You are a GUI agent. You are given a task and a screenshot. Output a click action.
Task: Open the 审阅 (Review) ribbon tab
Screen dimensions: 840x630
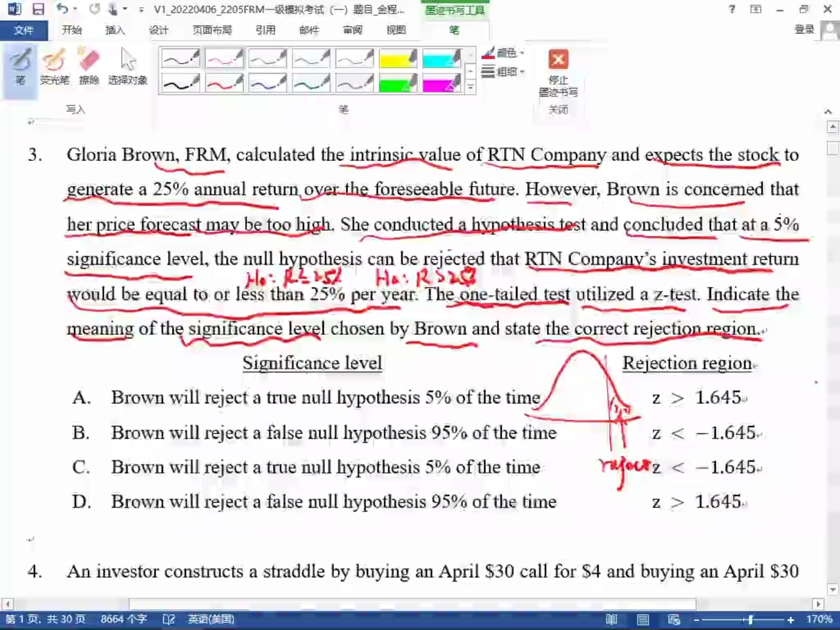pos(352,30)
